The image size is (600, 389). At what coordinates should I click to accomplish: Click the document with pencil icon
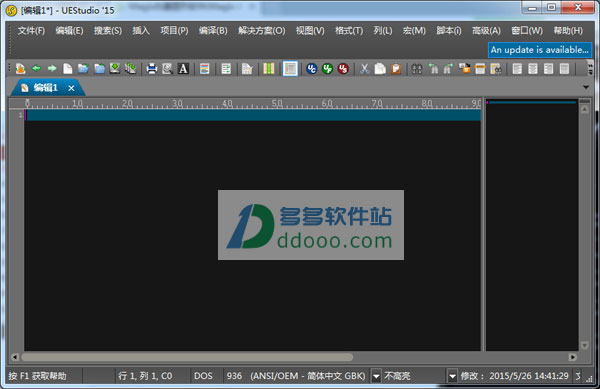tap(247, 68)
